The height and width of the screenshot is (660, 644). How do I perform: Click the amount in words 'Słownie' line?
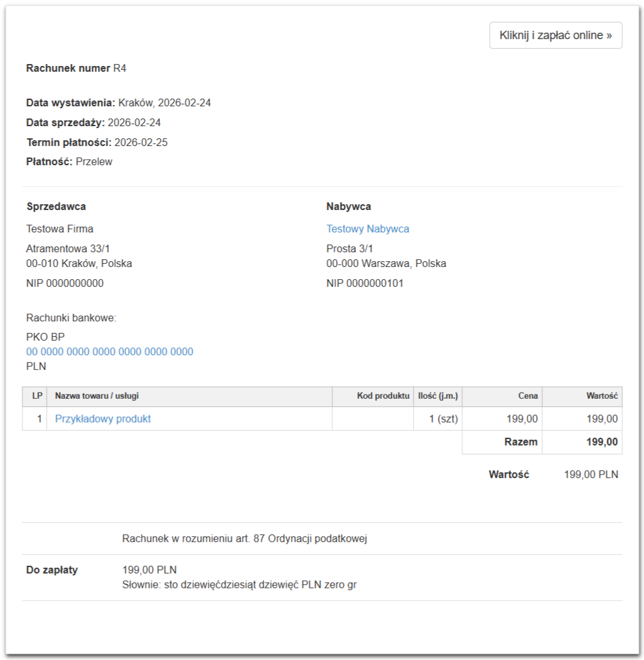pos(239,584)
